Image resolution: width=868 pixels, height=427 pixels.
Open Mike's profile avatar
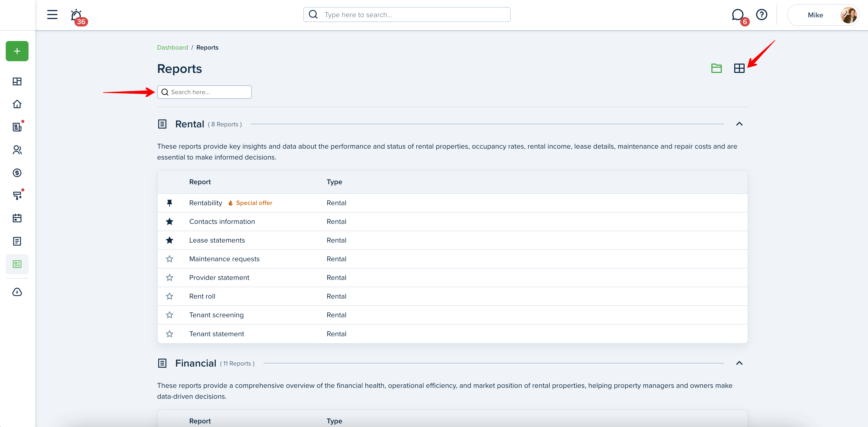tap(849, 15)
